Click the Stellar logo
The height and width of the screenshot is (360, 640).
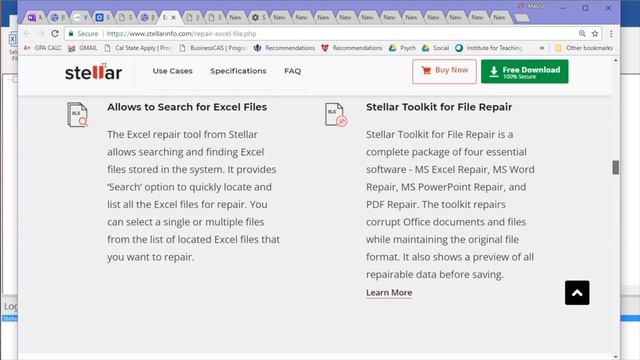(93, 72)
